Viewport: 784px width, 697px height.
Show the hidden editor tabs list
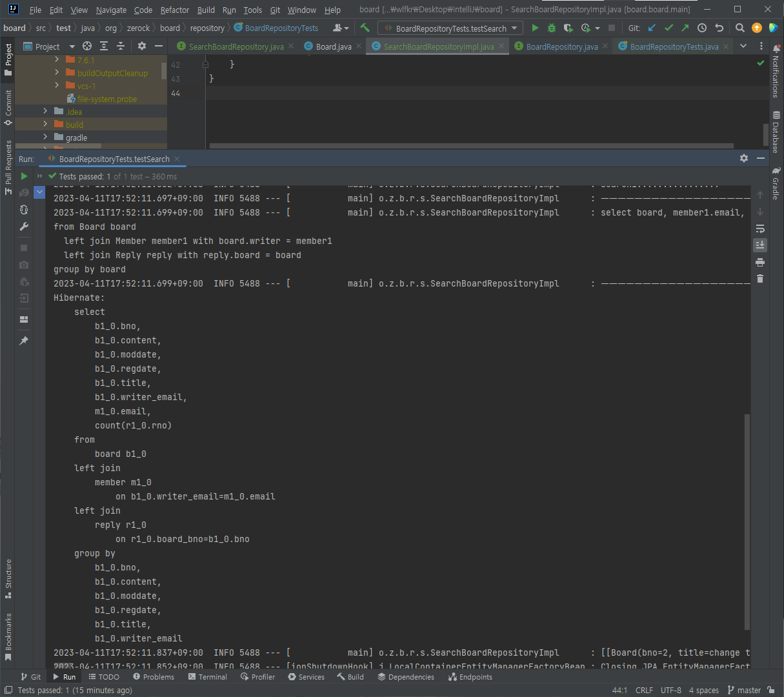click(743, 46)
